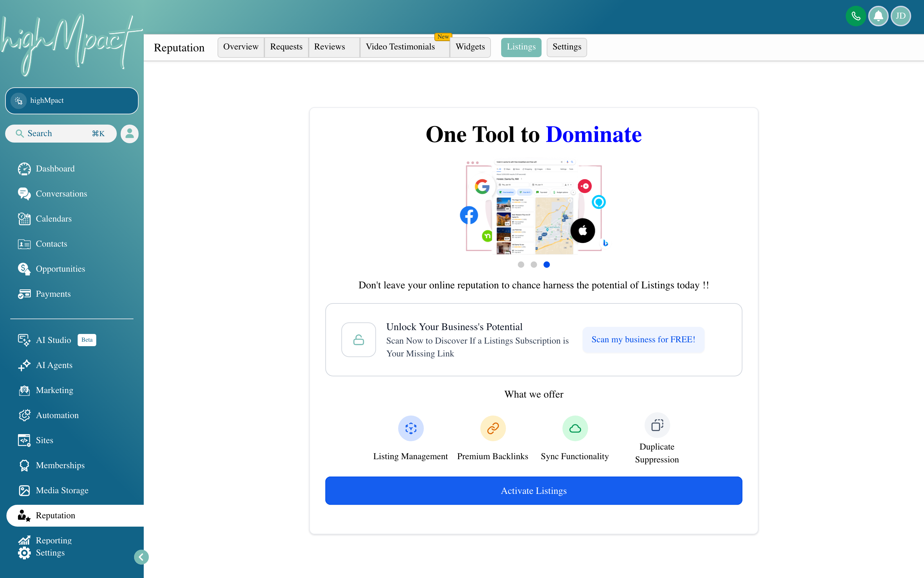The height and width of the screenshot is (578, 924).
Task: Switch to the Overview tab
Action: click(x=241, y=47)
